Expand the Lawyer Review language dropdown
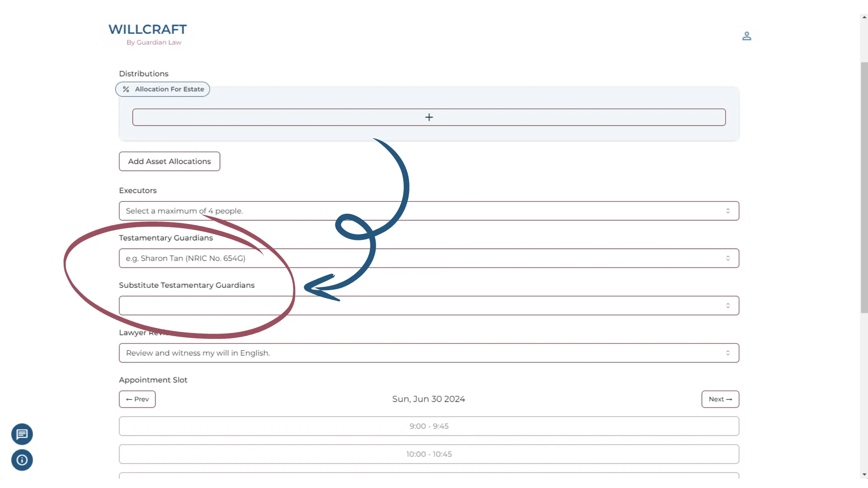 (x=728, y=353)
